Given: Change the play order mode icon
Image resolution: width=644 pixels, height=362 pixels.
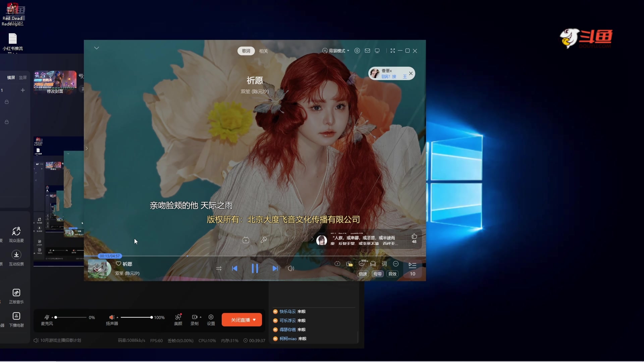Looking at the screenshot, I should [x=219, y=268].
